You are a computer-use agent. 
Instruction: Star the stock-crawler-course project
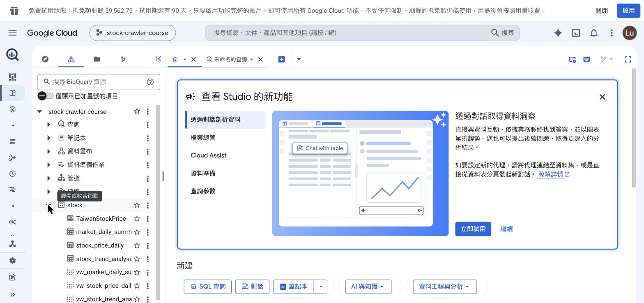[137, 111]
